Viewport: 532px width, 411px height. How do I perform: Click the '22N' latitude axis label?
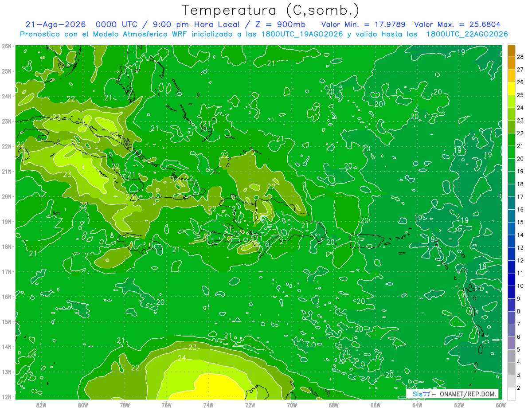point(7,146)
